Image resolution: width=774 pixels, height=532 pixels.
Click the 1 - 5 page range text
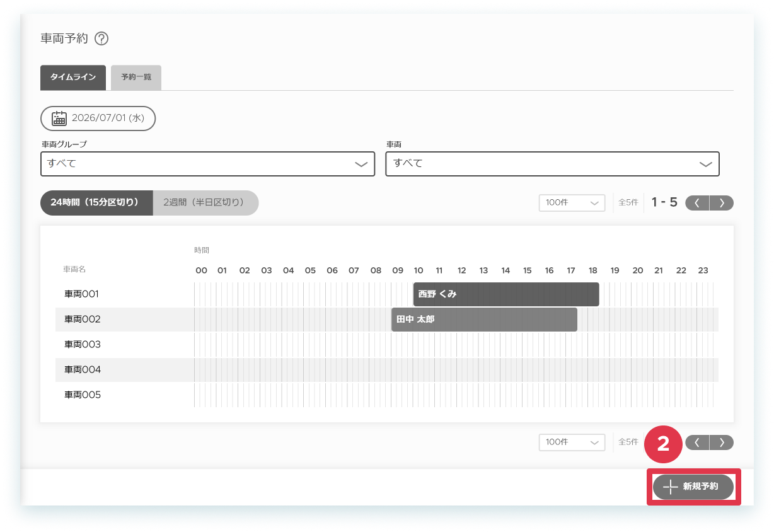click(664, 203)
